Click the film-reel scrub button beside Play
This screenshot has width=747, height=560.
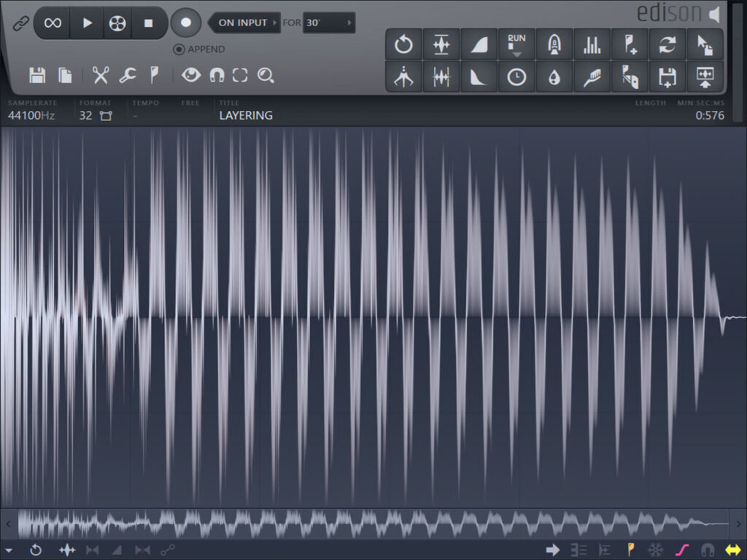[x=117, y=23]
